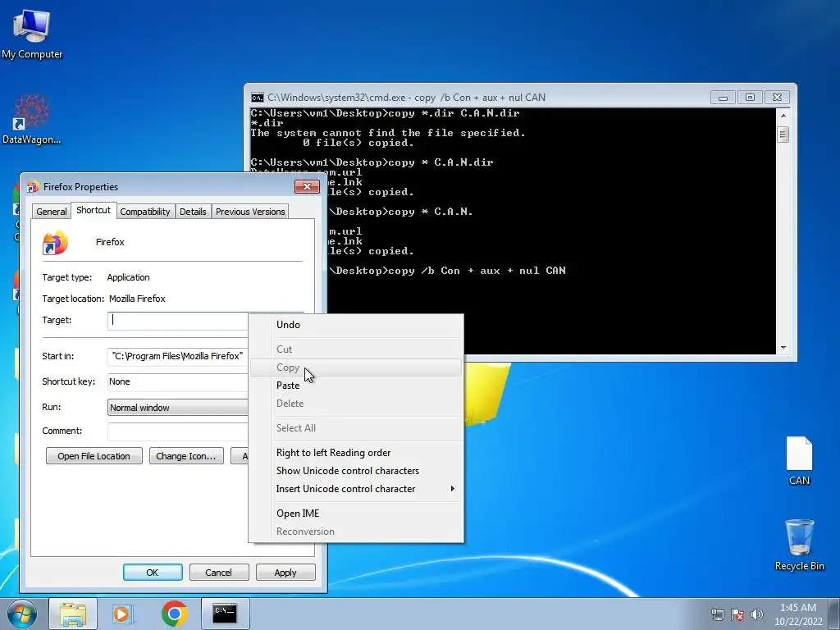Switch to the General tab
Screen dimensions: 840x630
point(52,212)
